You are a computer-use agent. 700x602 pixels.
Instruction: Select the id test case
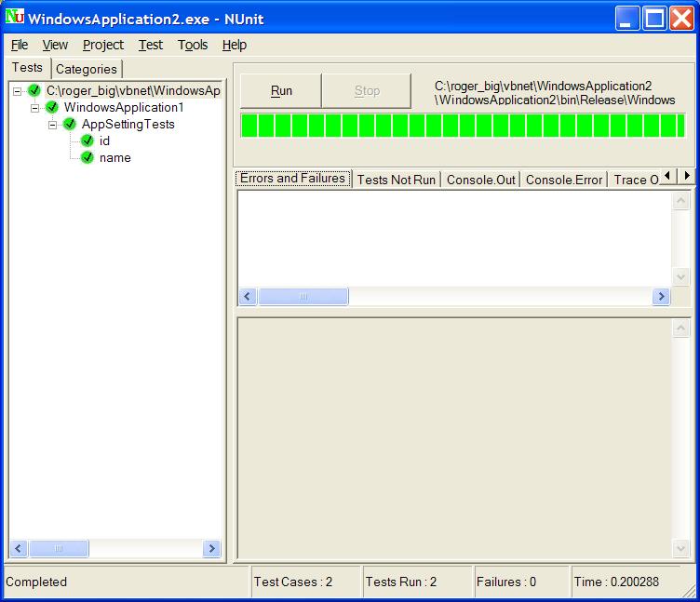point(104,141)
